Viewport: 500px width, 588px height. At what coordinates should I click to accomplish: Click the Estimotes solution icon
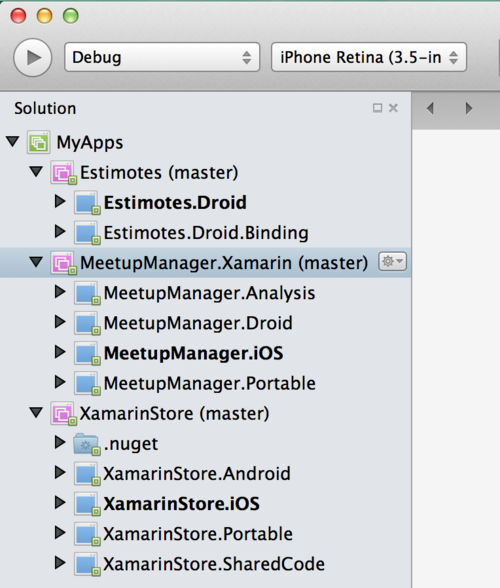(x=63, y=173)
